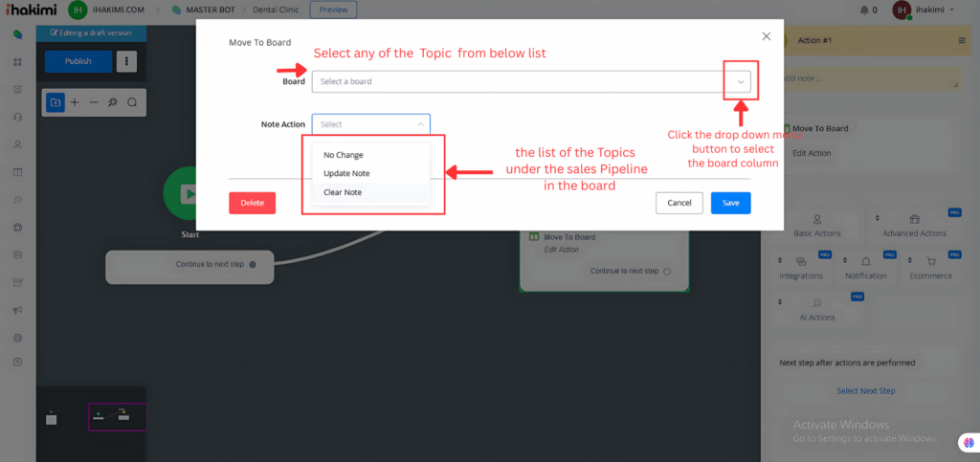
Task: Click the Save button
Action: 730,203
